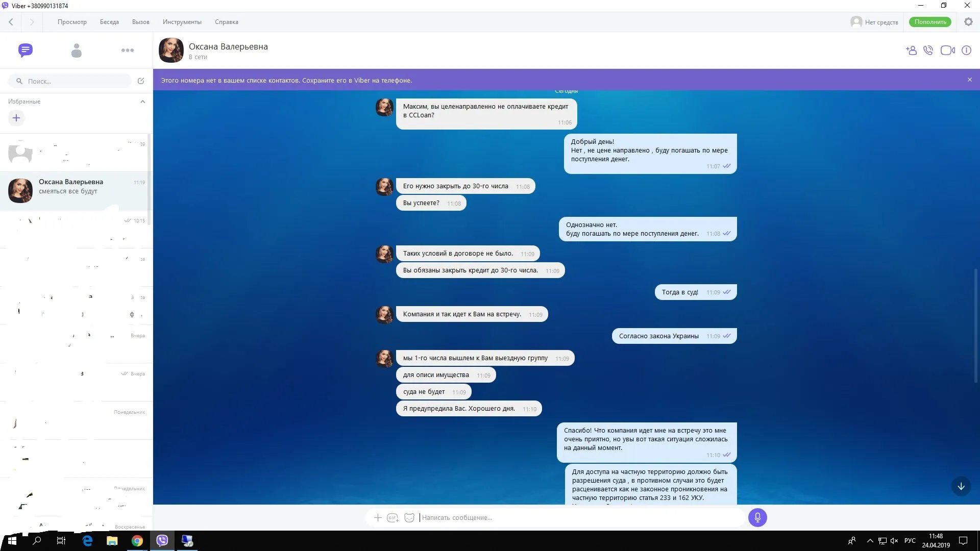
Task: Open chat info panel
Action: (966, 50)
